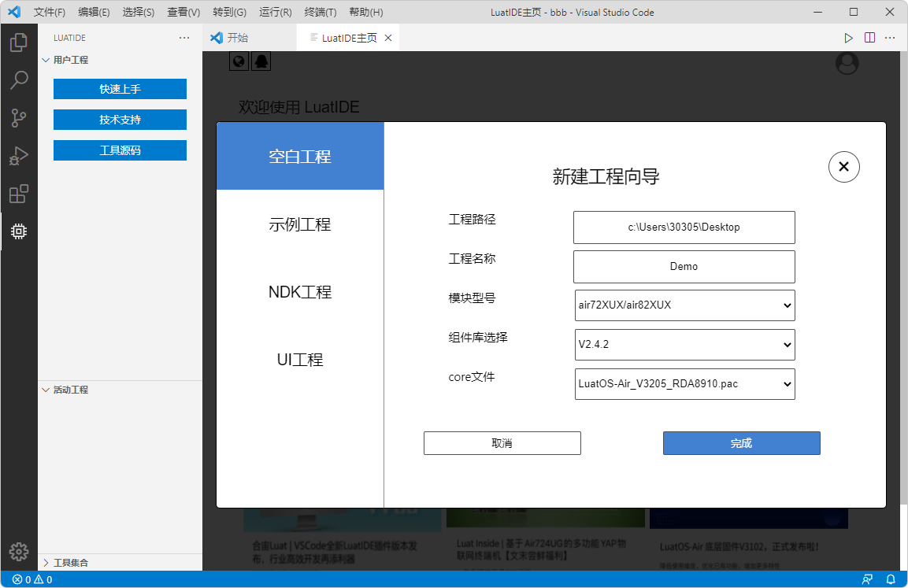Image resolution: width=908 pixels, height=588 pixels.
Task: Open the 选择(S) menu
Action: point(139,12)
